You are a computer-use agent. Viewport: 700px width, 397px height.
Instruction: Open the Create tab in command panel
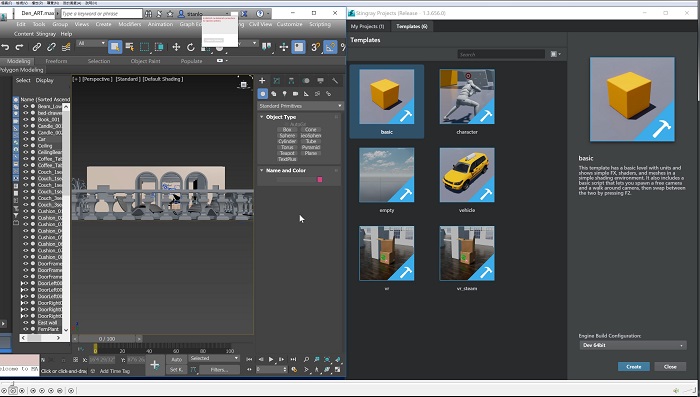click(x=262, y=80)
